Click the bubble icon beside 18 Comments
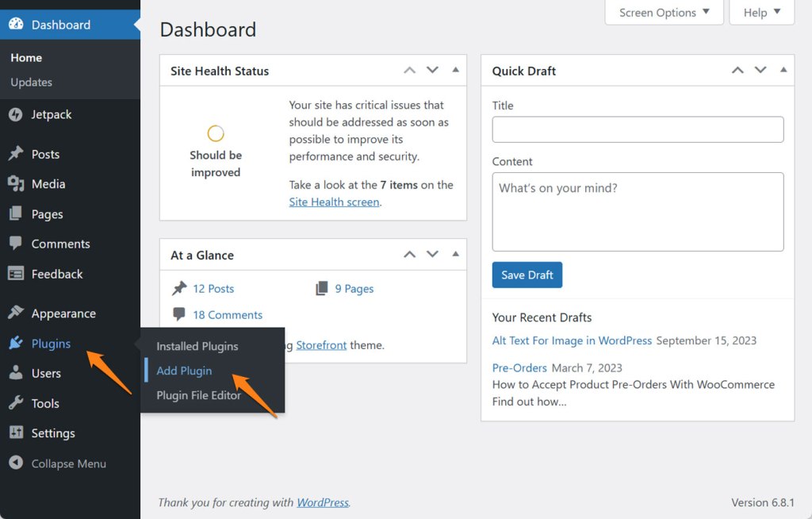 [179, 314]
